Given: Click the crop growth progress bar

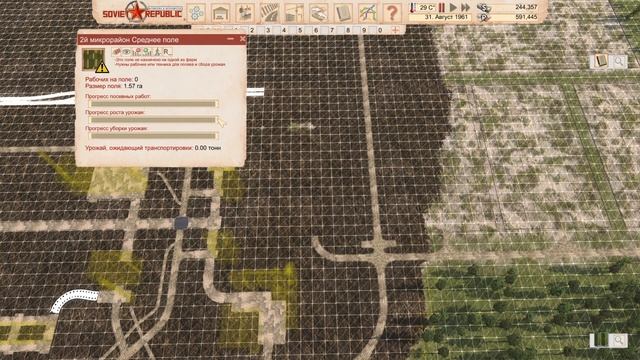Looking at the screenshot, I should click(153, 120).
